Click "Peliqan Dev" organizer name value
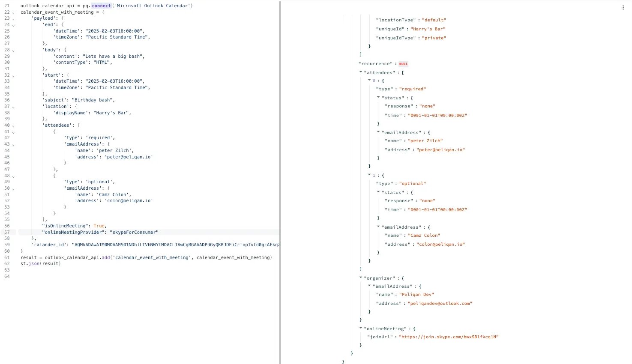This screenshot has width=632, height=364. pyautogui.click(x=416, y=295)
